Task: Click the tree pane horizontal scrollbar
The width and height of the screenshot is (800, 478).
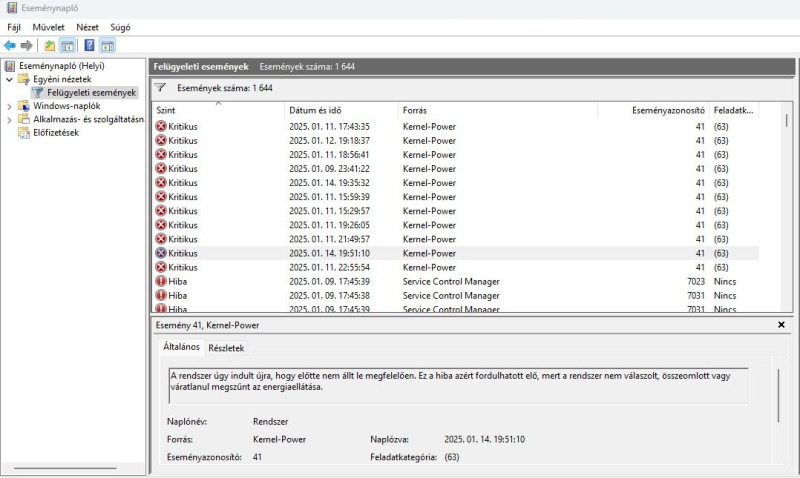Action: (x=65, y=468)
